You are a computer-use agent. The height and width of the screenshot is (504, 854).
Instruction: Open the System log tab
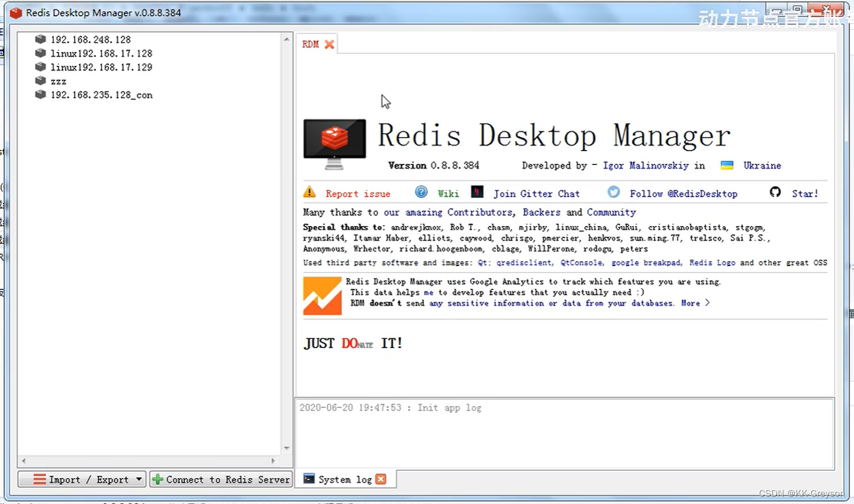[345, 479]
